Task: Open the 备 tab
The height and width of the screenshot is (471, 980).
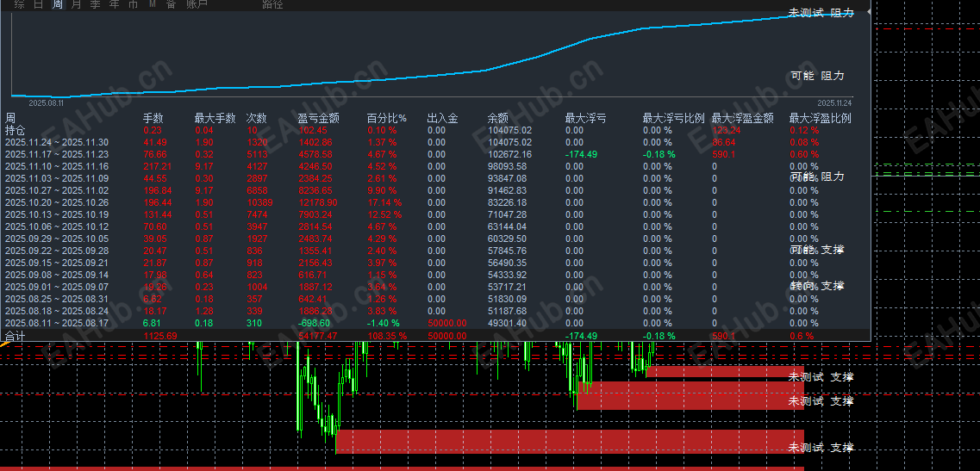Action: pos(171,4)
